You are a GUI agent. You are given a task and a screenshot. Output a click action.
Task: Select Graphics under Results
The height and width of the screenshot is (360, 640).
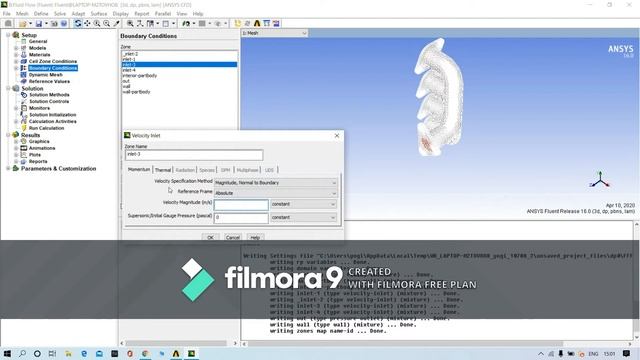click(39, 141)
